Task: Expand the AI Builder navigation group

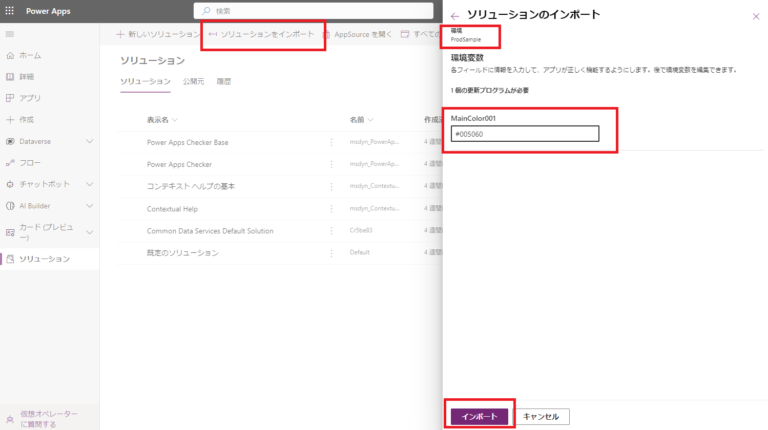Action: point(90,205)
